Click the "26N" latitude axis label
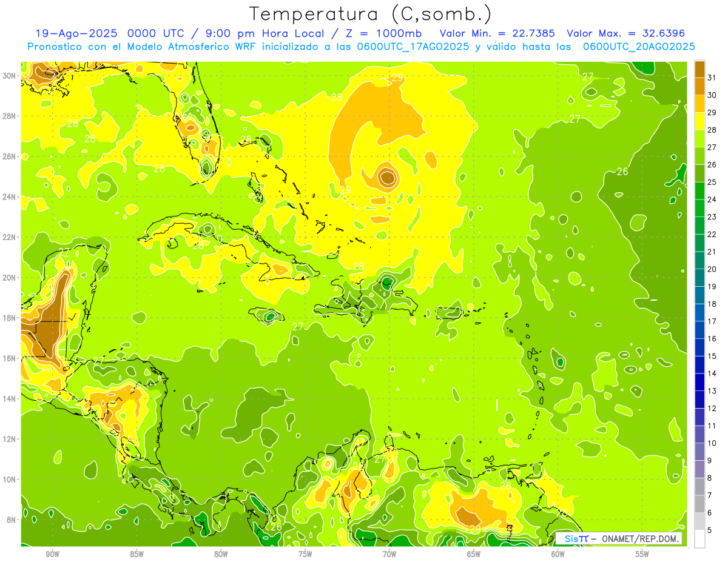The image size is (728, 562). click(x=9, y=156)
